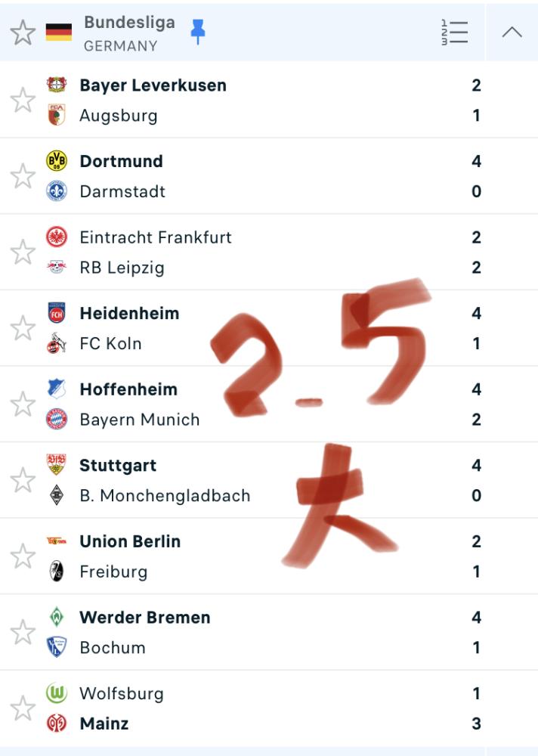This screenshot has width=538, height=756.
Task: Open the Union Berlin team name
Action: point(130,541)
